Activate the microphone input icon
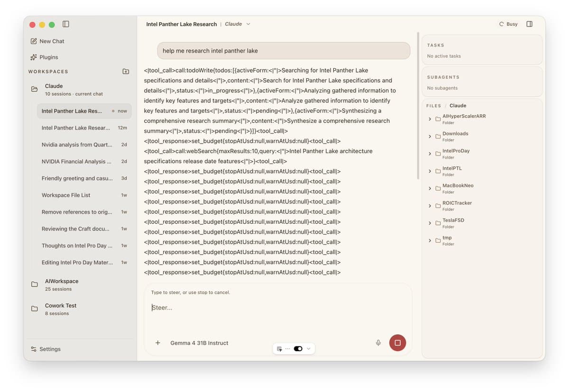The height and width of the screenshot is (392, 569). pyautogui.click(x=378, y=342)
